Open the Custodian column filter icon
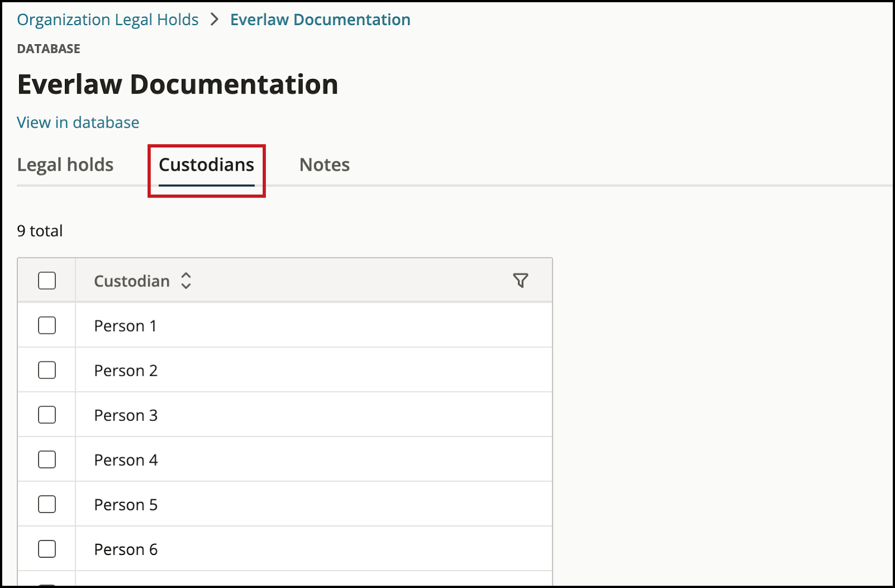The width and height of the screenshot is (895, 588). click(x=520, y=280)
